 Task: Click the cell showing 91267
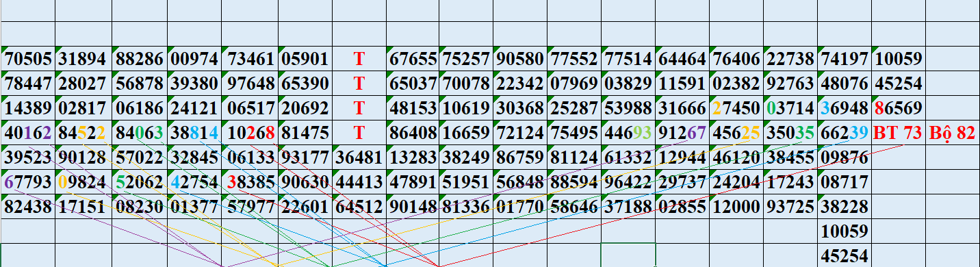pos(682,133)
